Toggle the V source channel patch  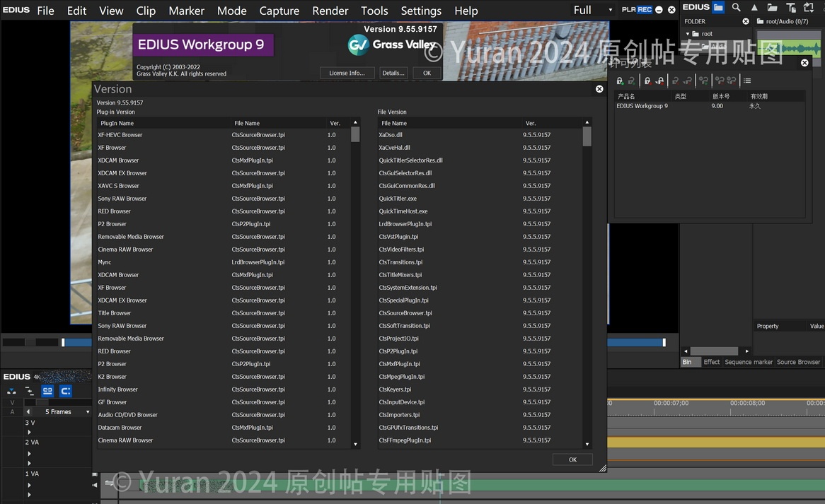coord(12,403)
